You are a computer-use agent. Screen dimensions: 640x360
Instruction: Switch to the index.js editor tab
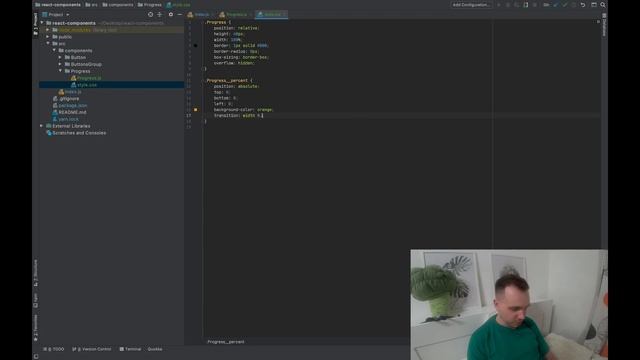tap(201, 15)
